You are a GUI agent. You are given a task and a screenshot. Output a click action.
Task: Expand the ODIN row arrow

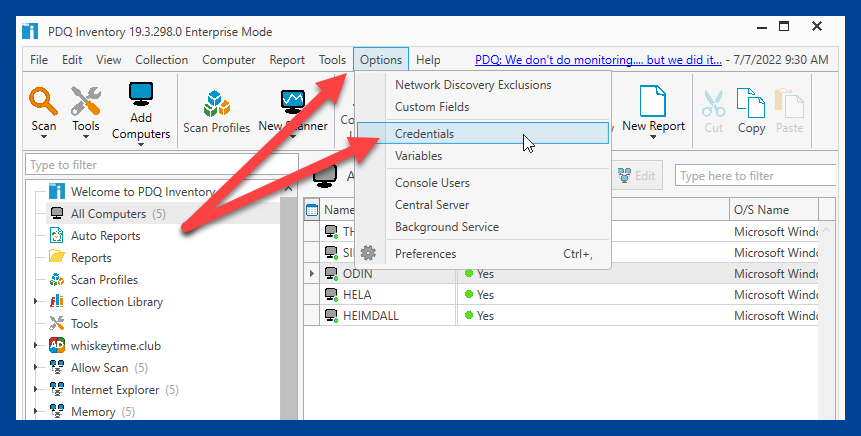click(x=312, y=273)
